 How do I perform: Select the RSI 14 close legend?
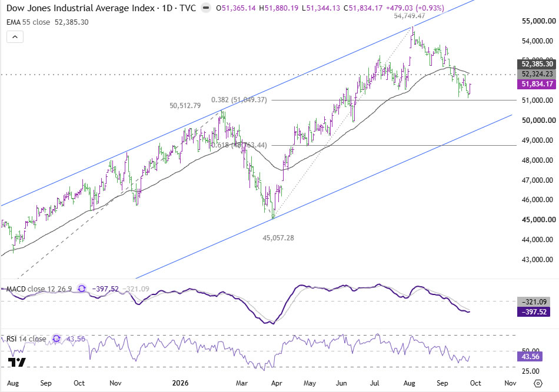tap(26, 339)
